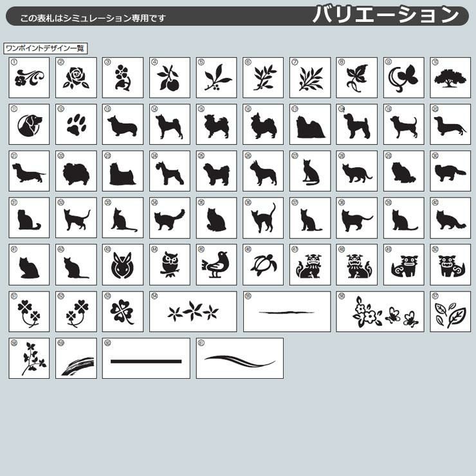Select the wavy swoosh line design
The image size is (476, 476).
coord(240,358)
